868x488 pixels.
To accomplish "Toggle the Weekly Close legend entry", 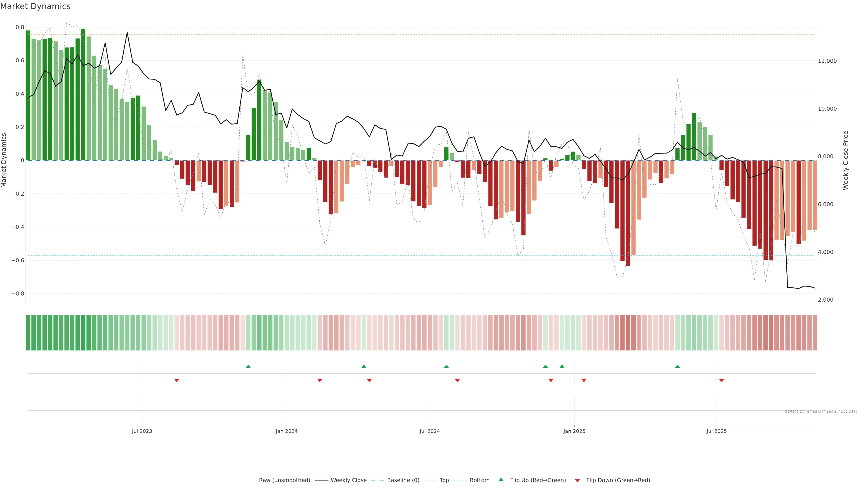I will (348, 480).
